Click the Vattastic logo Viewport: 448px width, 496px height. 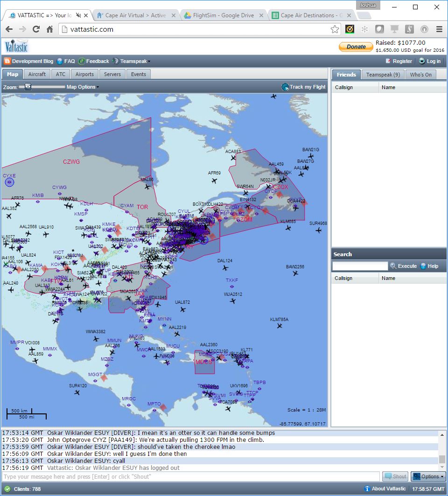click(x=16, y=46)
